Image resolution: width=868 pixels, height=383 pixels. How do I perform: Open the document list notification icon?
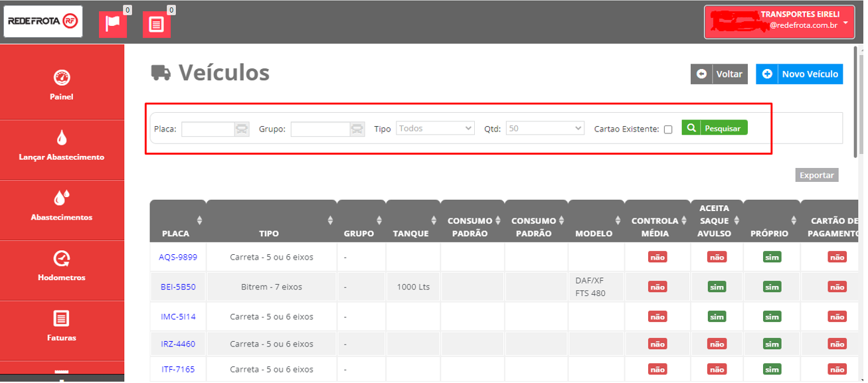click(156, 25)
